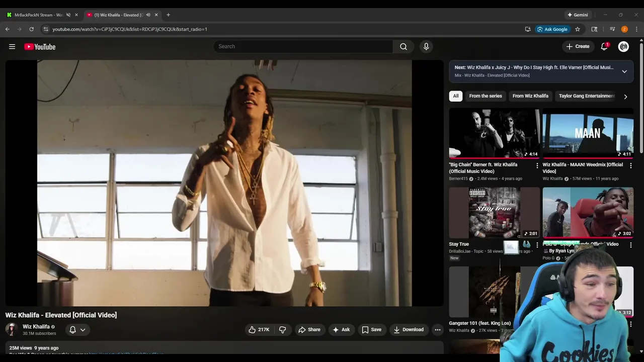Focus the YouTube search field
The height and width of the screenshot is (362, 644).
point(303,46)
